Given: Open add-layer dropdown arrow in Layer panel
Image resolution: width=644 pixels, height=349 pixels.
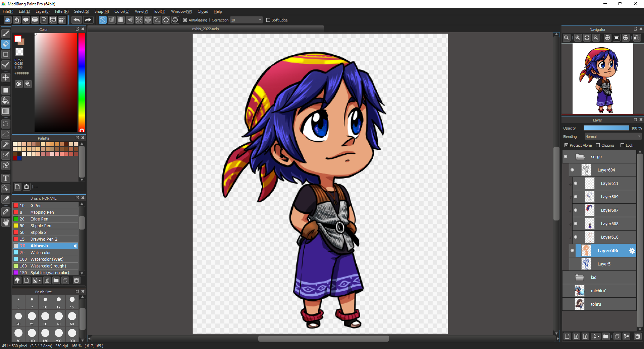Looking at the screenshot, I should tap(598, 336).
